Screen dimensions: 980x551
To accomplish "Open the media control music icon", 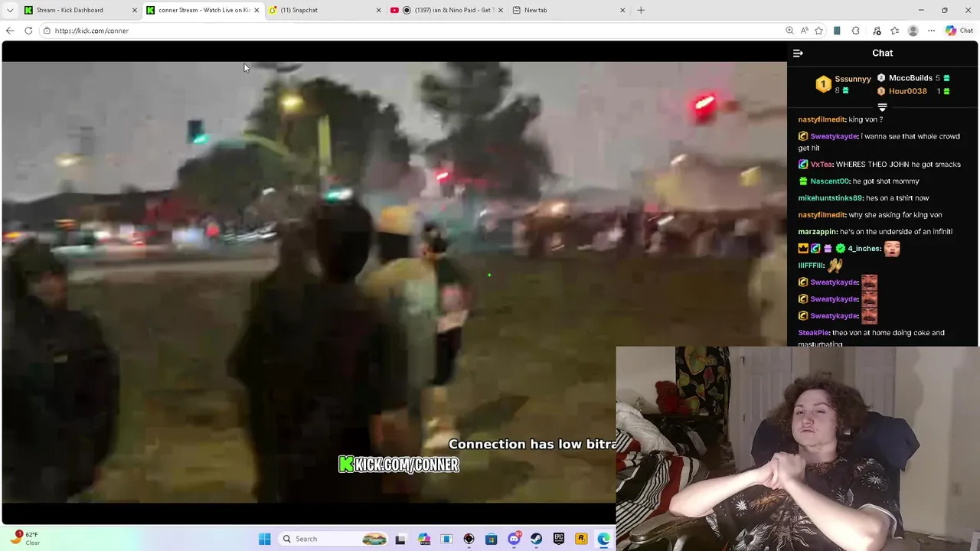I will tap(877, 31).
